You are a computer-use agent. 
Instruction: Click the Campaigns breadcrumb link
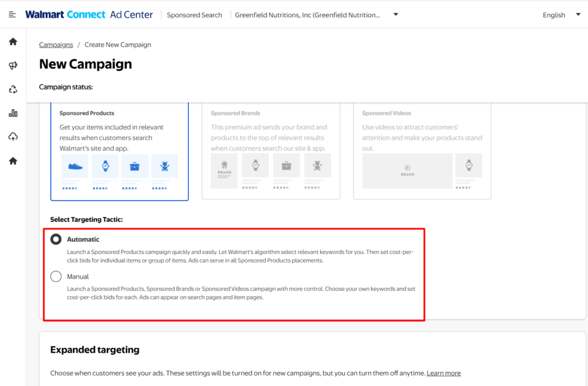[x=56, y=45]
